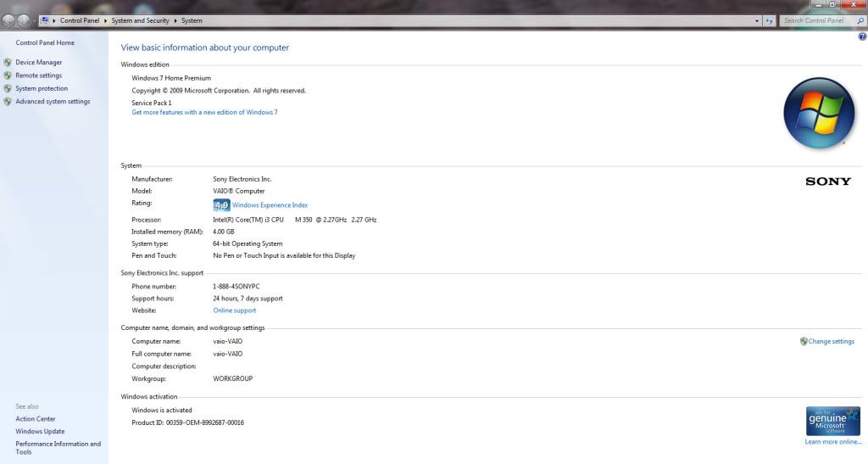Click the search magnifier icon
The width and height of the screenshot is (868, 464).
click(860, 20)
